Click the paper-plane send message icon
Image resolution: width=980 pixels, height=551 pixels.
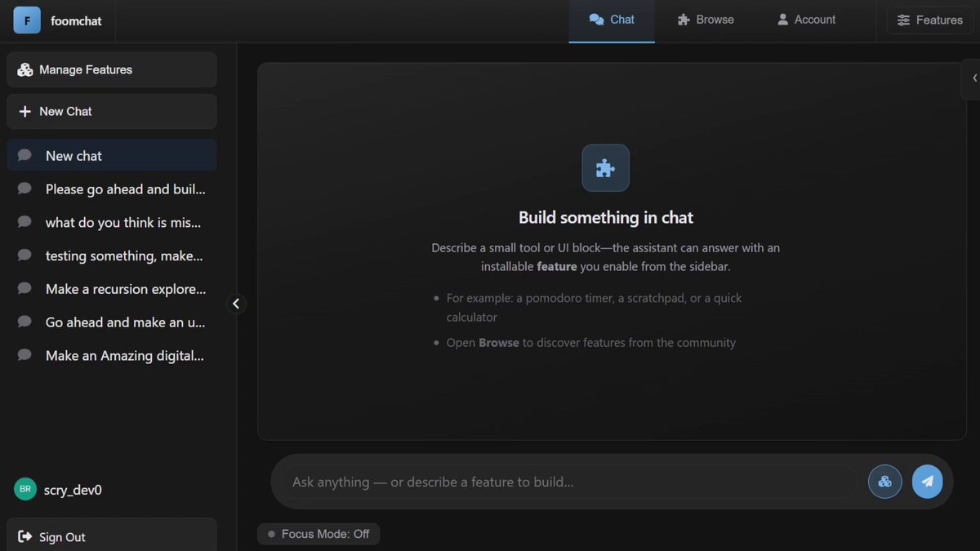927,482
